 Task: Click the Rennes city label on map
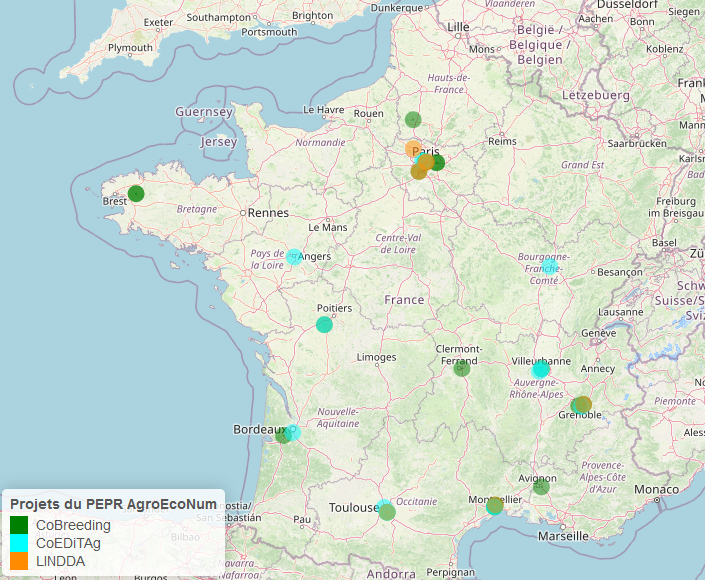coord(269,213)
